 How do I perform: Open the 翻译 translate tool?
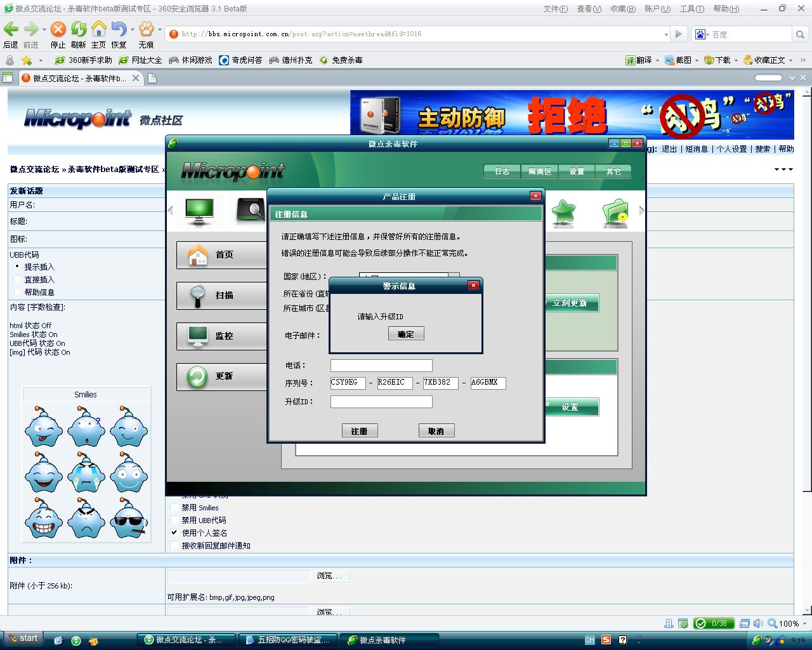pos(639,60)
